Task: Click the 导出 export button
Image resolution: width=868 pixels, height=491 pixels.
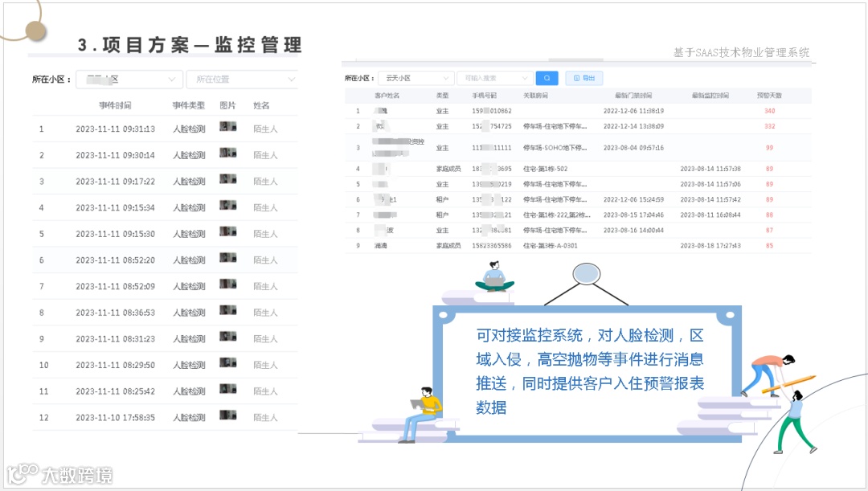Action: pyautogui.click(x=584, y=78)
